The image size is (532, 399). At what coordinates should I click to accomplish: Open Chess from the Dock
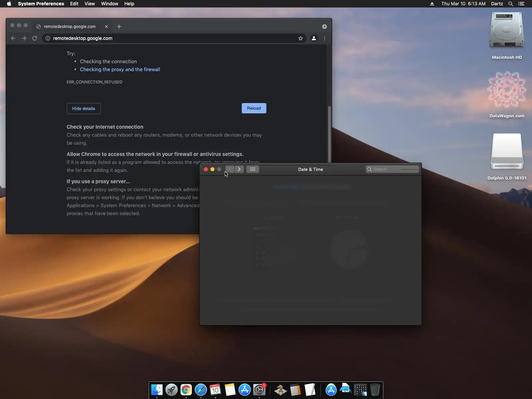[281, 390]
